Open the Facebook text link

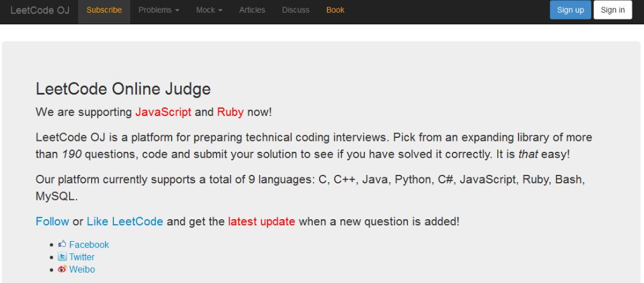click(x=89, y=245)
